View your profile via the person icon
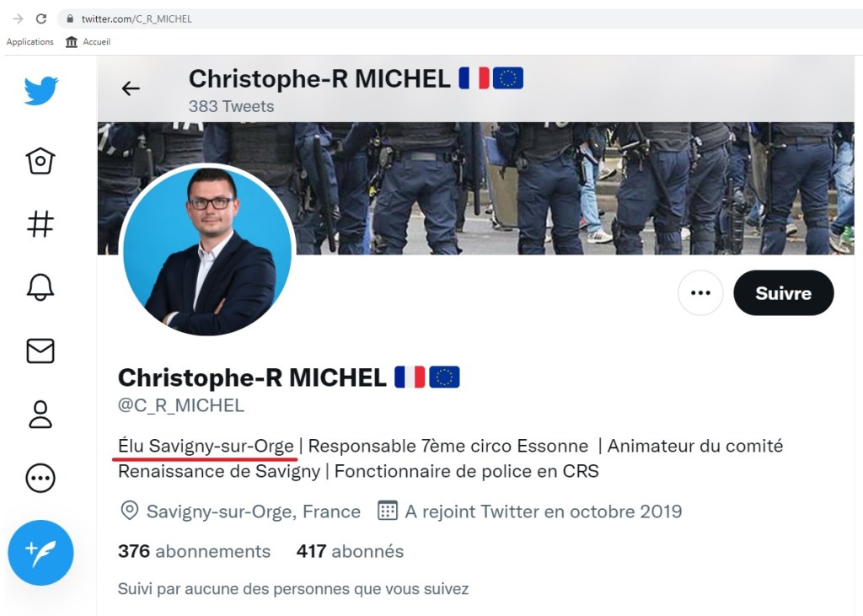The width and height of the screenshot is (863, 616). [40, 415]
